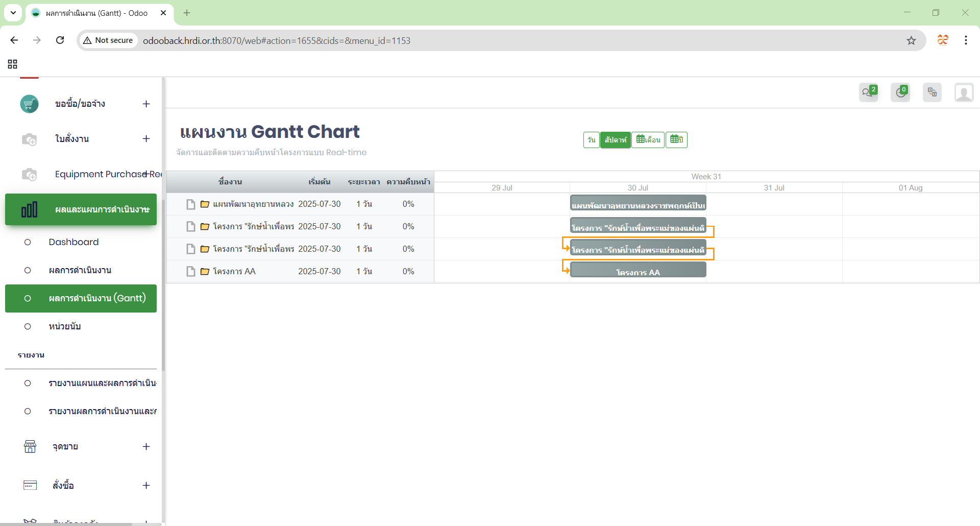Open Dashboard in the sidebar
This screenshot has width=980, height=526.
click(73, 242)
